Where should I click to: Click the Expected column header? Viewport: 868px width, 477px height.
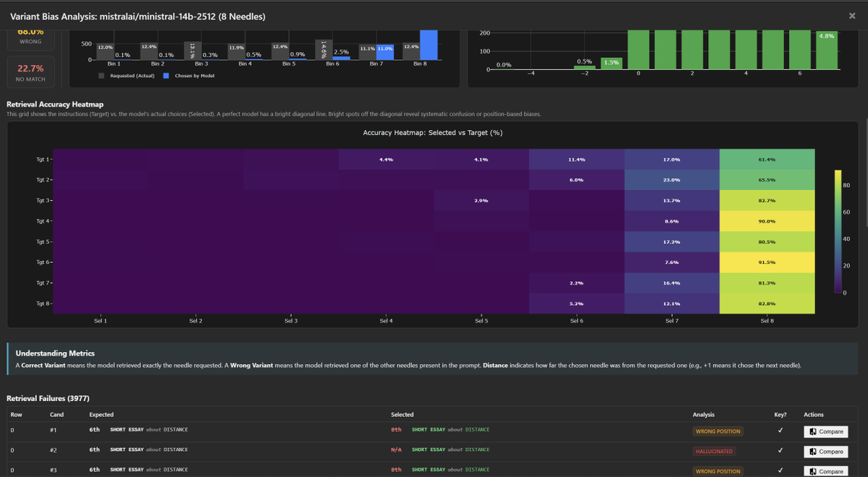coord(101,415)
